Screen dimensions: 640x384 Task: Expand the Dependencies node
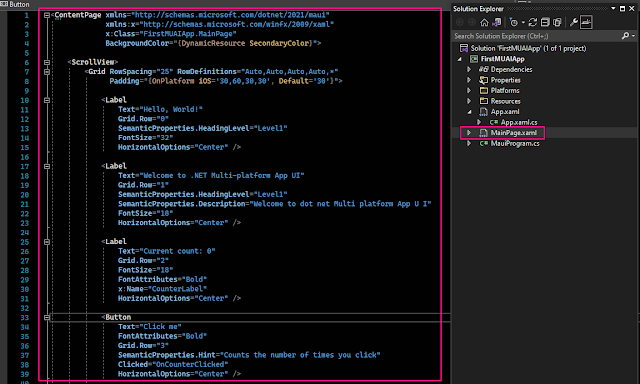coord(469,69)
